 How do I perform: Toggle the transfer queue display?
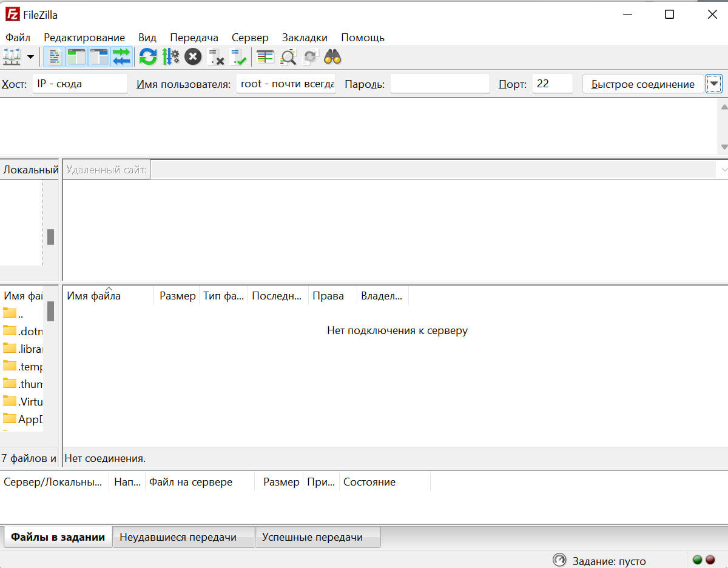click(x=121, y=57)
